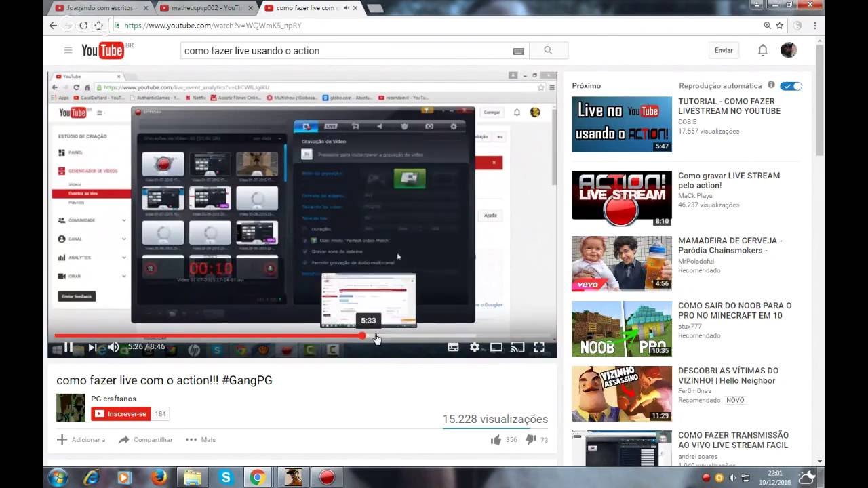Open the account avatar menu
868x488 pixels.
[788, 50]
